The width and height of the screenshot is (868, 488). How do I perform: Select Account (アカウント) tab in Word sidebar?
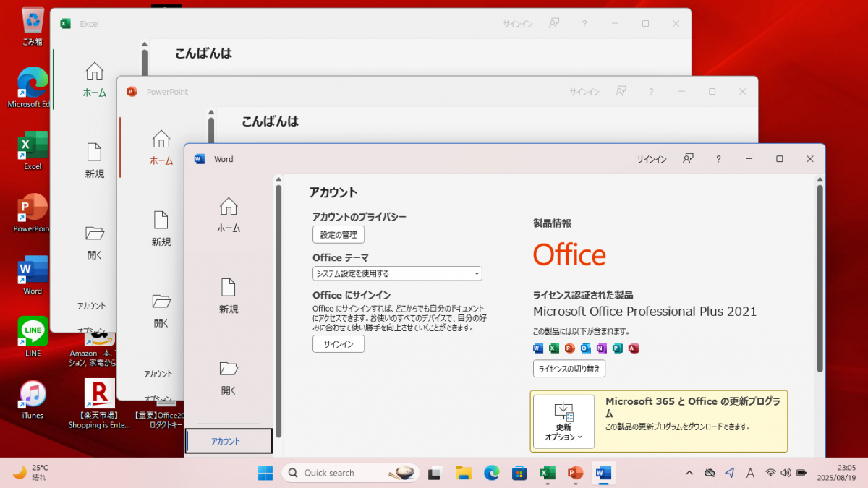[x=229, y=441]
